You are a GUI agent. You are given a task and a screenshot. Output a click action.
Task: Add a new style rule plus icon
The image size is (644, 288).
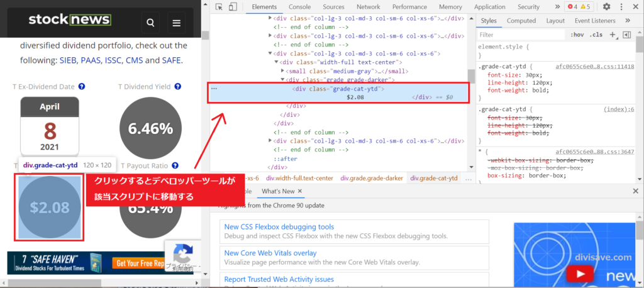(613, 35)
